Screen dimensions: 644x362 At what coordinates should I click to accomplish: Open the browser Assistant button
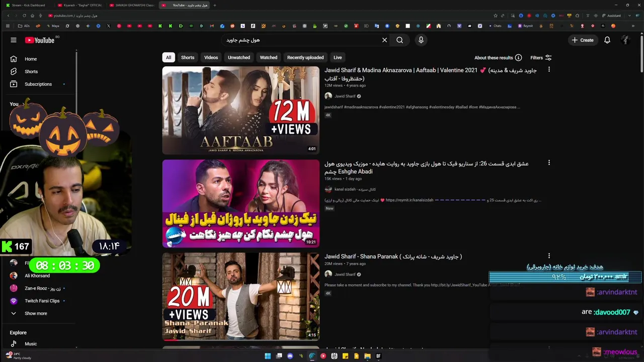coord(611,16)
